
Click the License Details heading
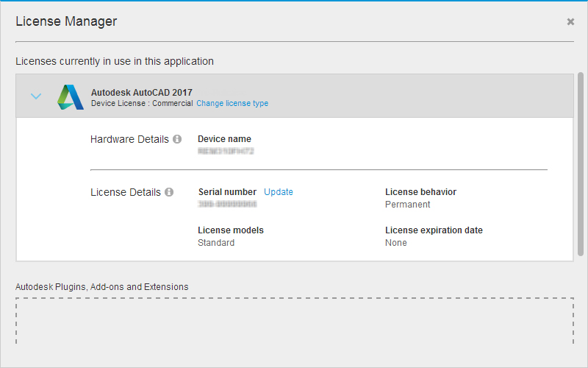[126, 192]
